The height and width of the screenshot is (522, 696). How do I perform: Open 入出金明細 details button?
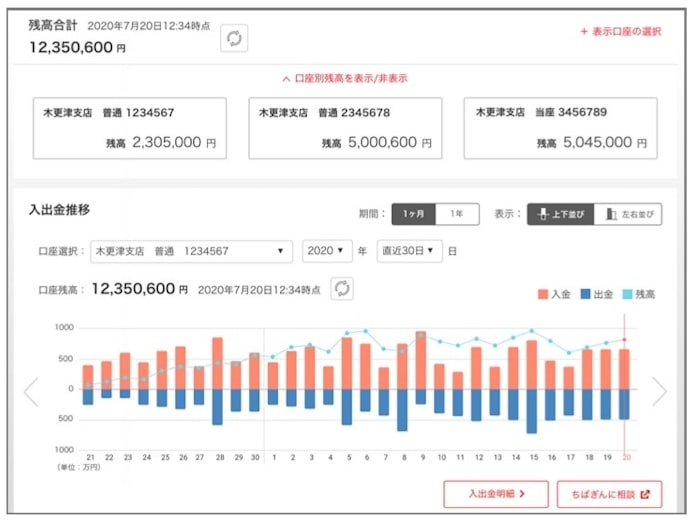coord(496,494)
